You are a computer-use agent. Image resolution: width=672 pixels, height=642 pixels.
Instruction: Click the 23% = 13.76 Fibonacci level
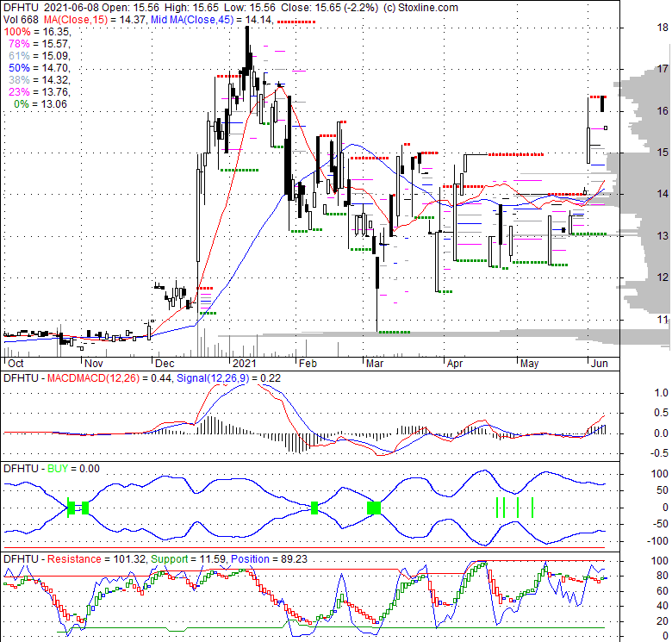(39, 92)
